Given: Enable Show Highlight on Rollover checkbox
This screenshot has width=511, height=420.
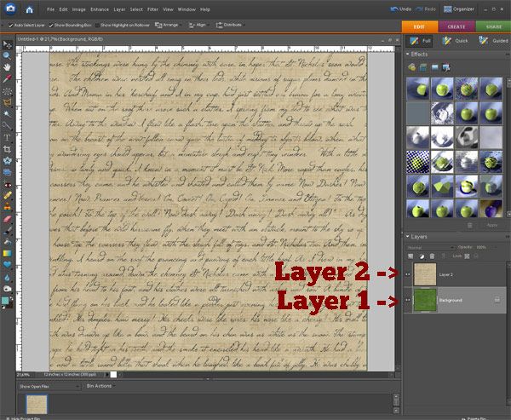Looking at the screenshot, I should point(97,25).
